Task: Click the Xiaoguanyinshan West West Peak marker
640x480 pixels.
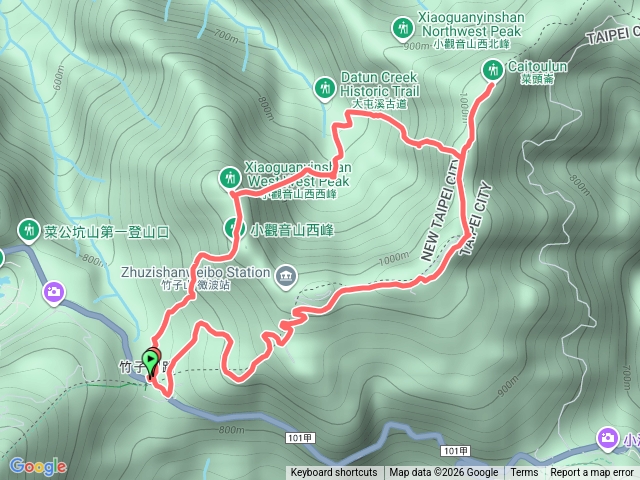Action: tap(230, 178)
